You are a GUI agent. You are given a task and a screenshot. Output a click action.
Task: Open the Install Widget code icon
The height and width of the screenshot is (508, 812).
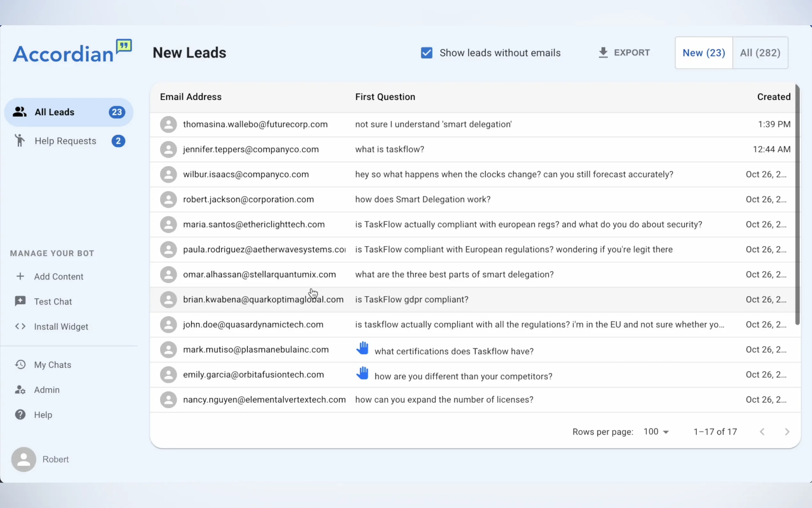(x=20, y=326)
